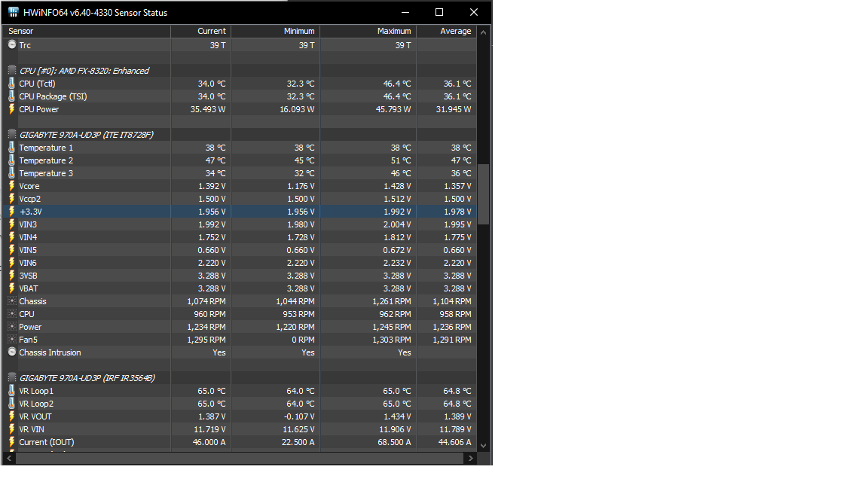Click the horizontal scrollbar left arrow
Image resolution: width=868 pixels, height=488 pixels.
click(9, 458)
